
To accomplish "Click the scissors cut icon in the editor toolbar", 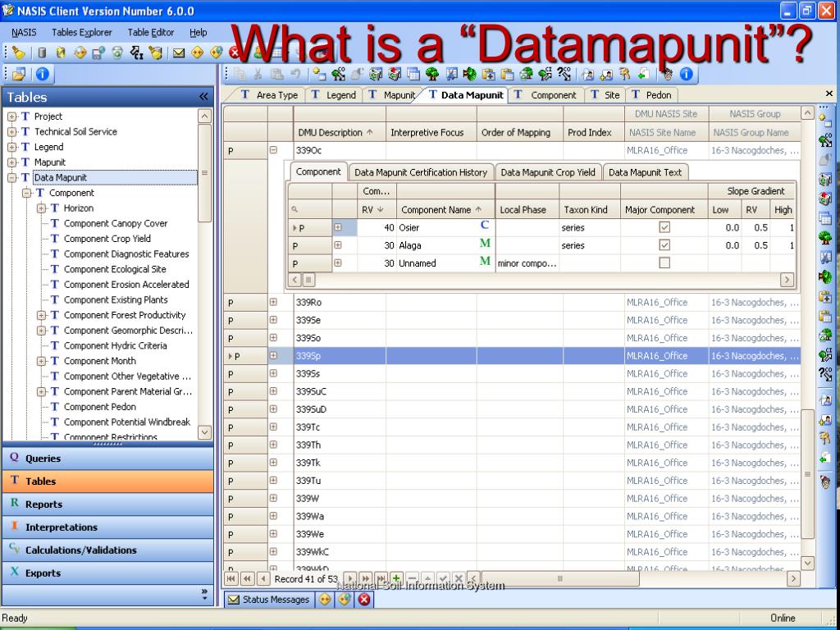I will click(x=258, y=74).
